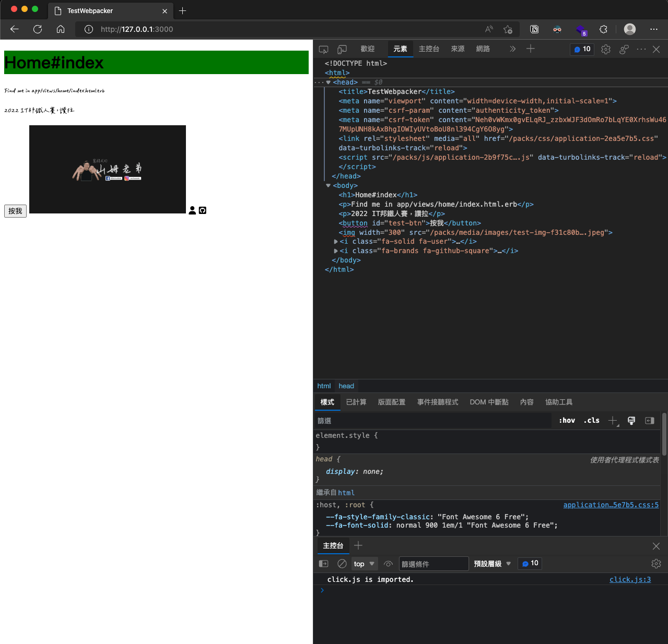Open 事件接聽程式 tab
This screenshot has height=644, width=668.
point(438,402)
